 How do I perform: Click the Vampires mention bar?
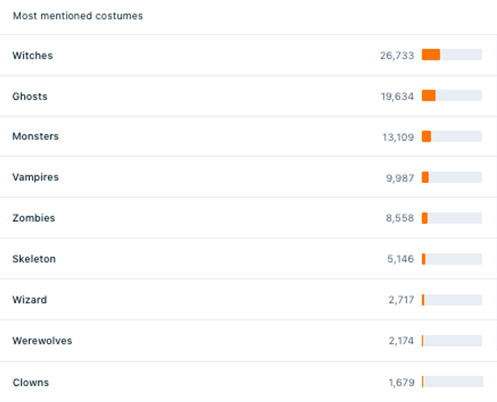(x=452, y=177)
